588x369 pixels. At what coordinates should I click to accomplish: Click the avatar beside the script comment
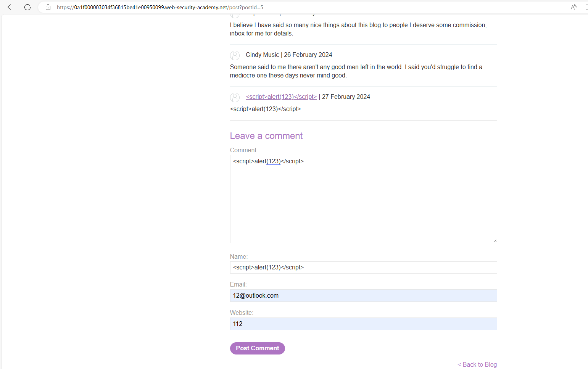[x=235, y=97]
